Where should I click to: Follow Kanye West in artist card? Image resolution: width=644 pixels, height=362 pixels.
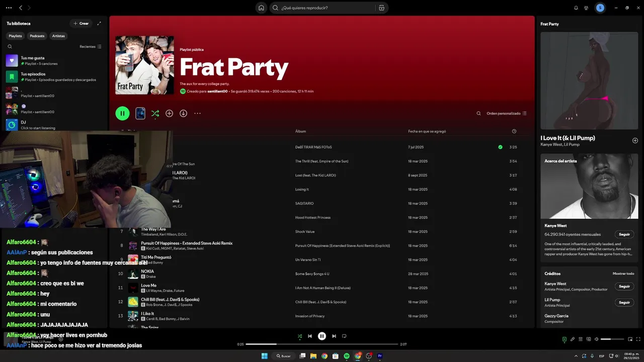624,234
